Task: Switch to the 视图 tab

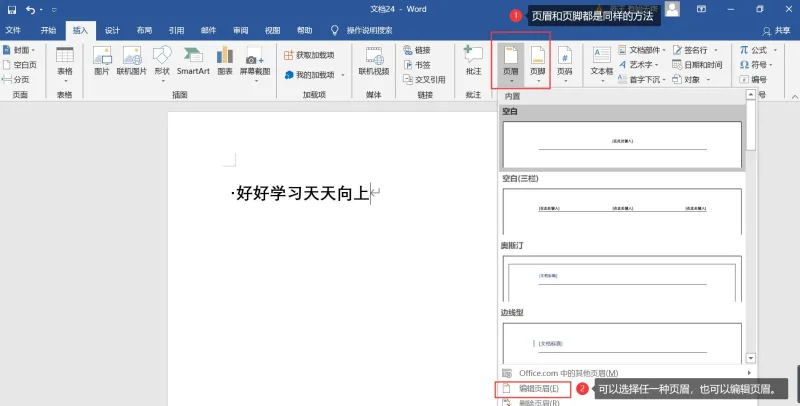Action: [x=272, y=31]
